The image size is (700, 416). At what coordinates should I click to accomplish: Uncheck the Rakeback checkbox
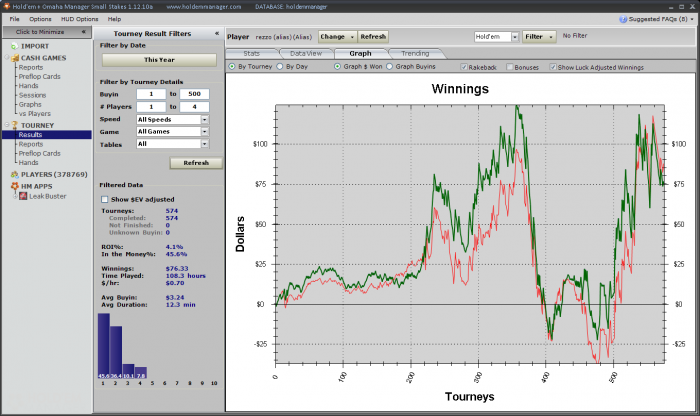pyautogui.click(x=464, y=67)
